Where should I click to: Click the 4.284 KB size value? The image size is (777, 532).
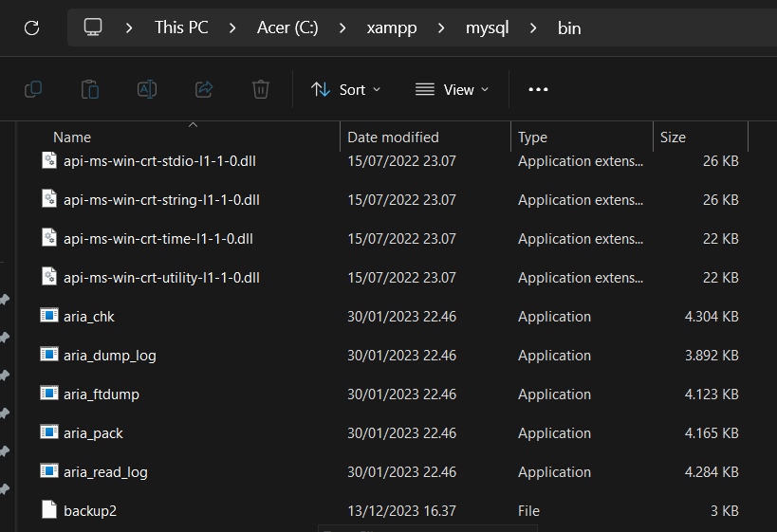[712, 472]
